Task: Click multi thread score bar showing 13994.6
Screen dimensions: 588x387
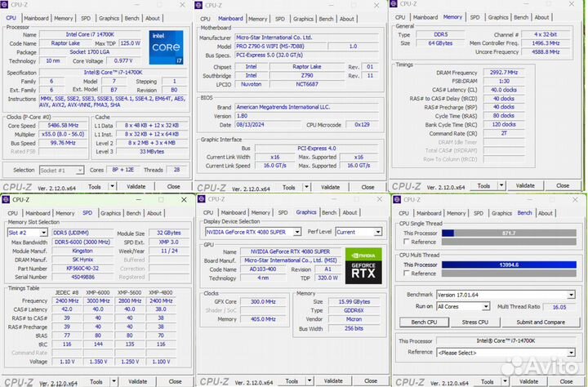Action: (509, 265)
